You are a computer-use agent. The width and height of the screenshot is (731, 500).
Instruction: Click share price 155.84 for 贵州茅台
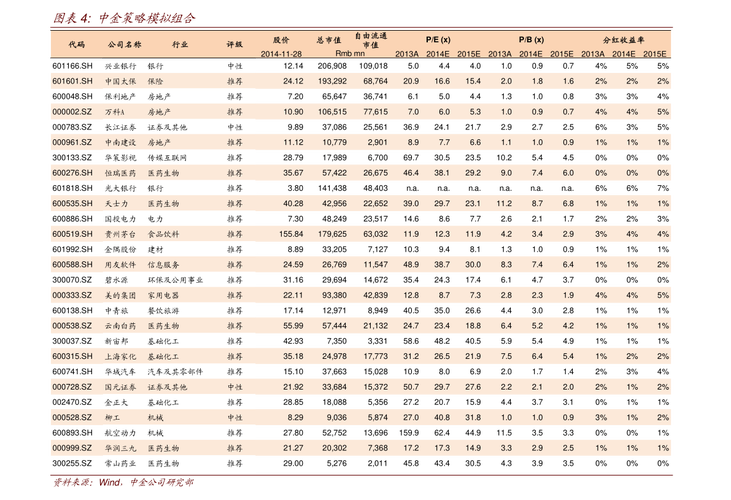[291, 234]
